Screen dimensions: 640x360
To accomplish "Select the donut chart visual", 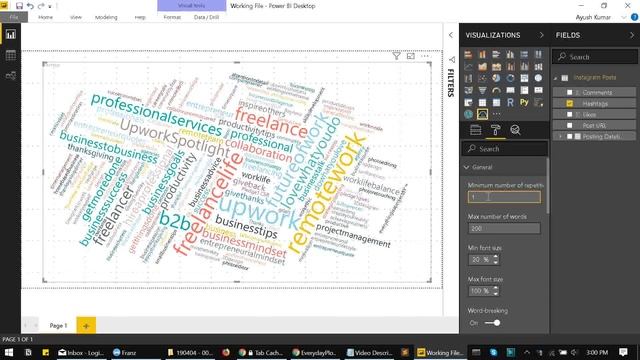I will click(x=510, y=78).
